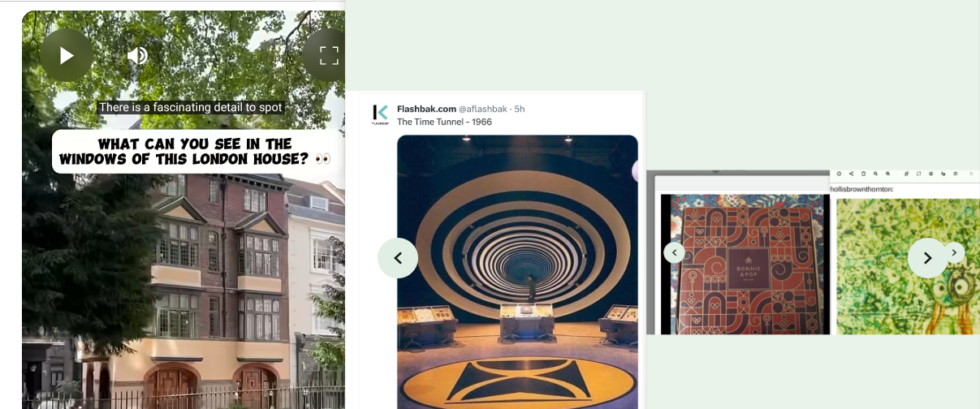Click the text 'The Time Tunnel - 1966'
The height and width of the screenshot is (409, 980).
444,122
